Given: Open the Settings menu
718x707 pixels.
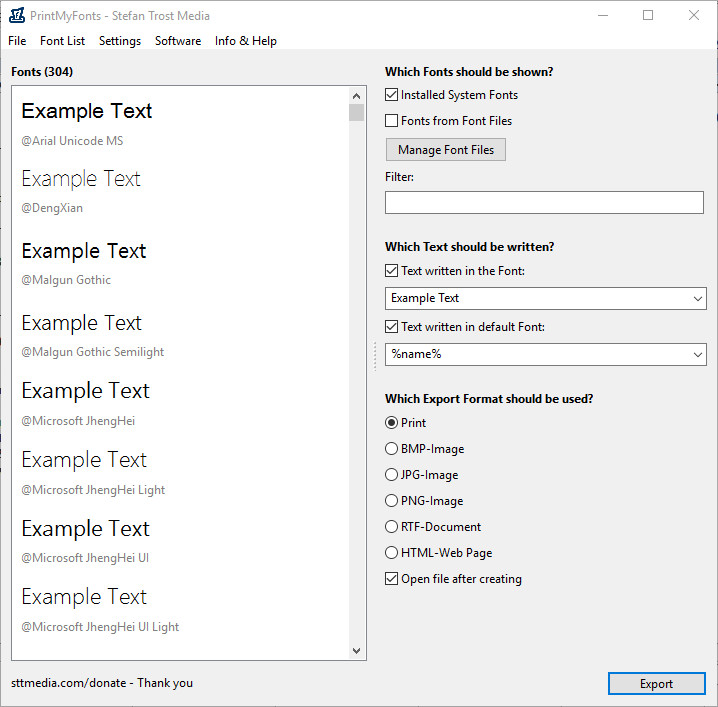Looking at the screenshot, I should click(120, 41).
